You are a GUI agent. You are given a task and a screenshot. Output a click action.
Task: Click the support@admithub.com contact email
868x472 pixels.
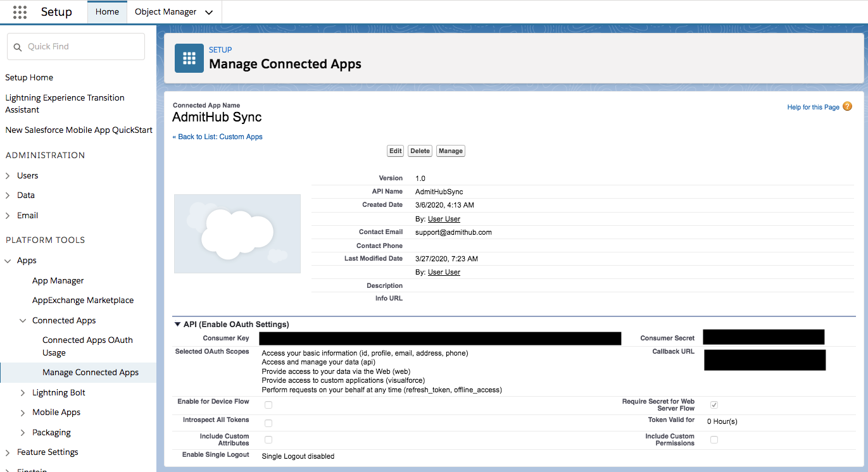[453, 232]
